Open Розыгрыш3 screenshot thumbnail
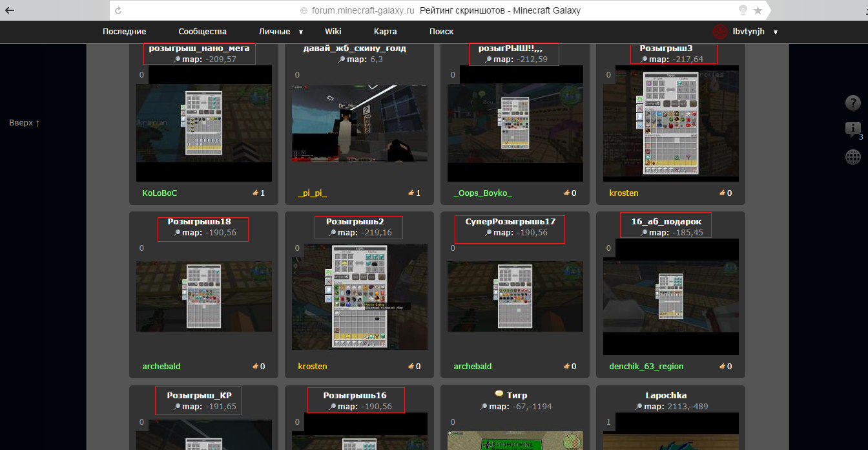Viewport: 868px width, 450px height. click(x=671, y=123)
